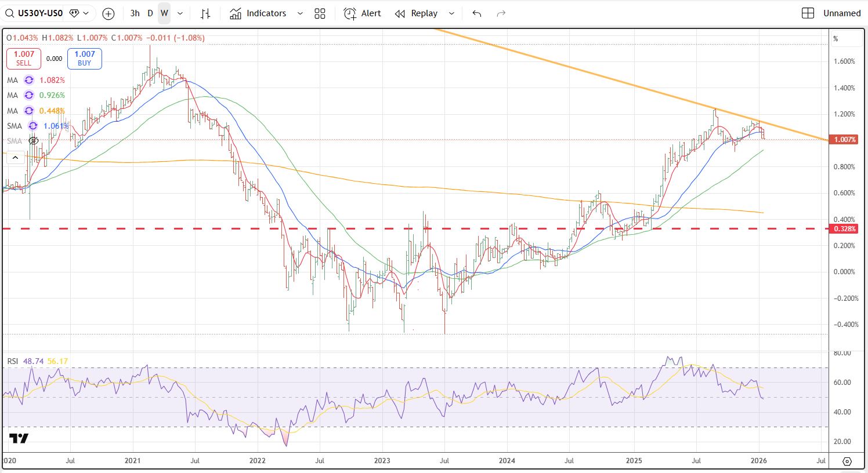Expand the timeframe interval dropdown arrow

tap(180, 13)
